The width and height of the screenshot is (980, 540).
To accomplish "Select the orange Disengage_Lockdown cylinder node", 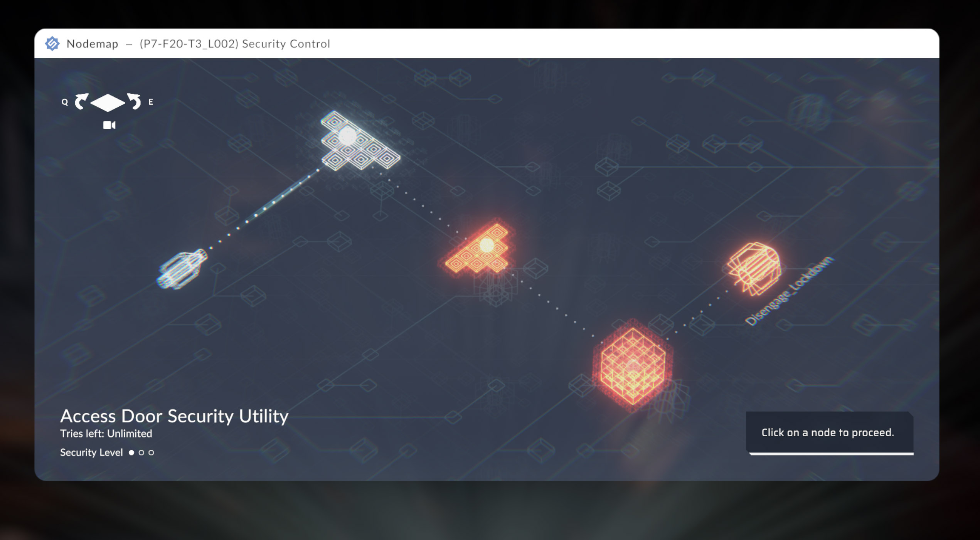I will tap(754, 268).
